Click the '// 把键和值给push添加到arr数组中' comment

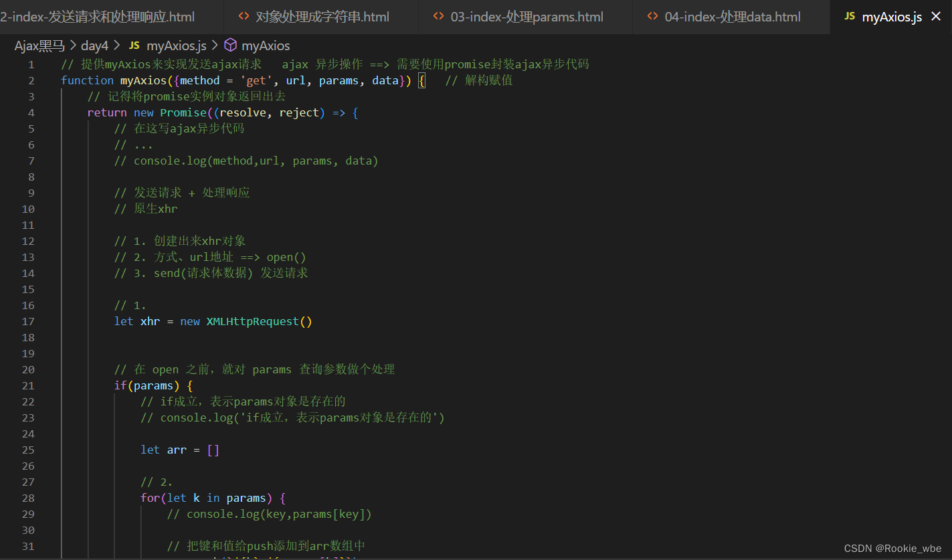pos(266,546)
